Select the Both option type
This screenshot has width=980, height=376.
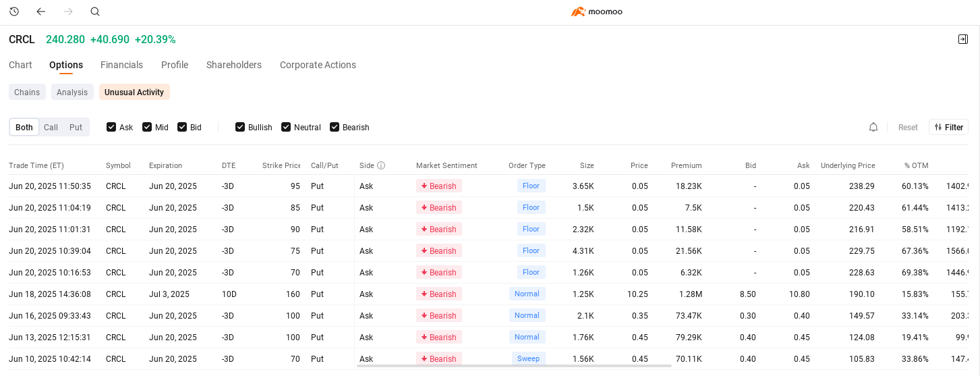(24, 127)
